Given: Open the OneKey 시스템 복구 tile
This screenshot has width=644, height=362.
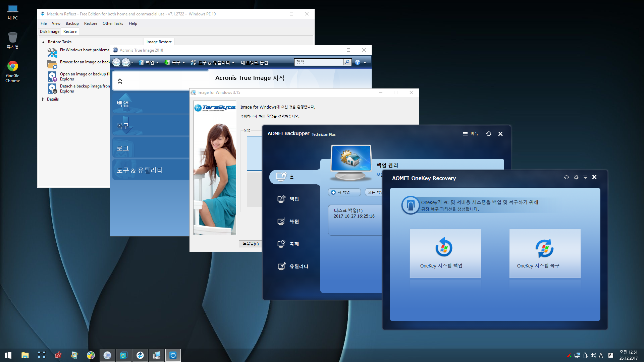Looking at the screenshot, I should coord(545,253).
